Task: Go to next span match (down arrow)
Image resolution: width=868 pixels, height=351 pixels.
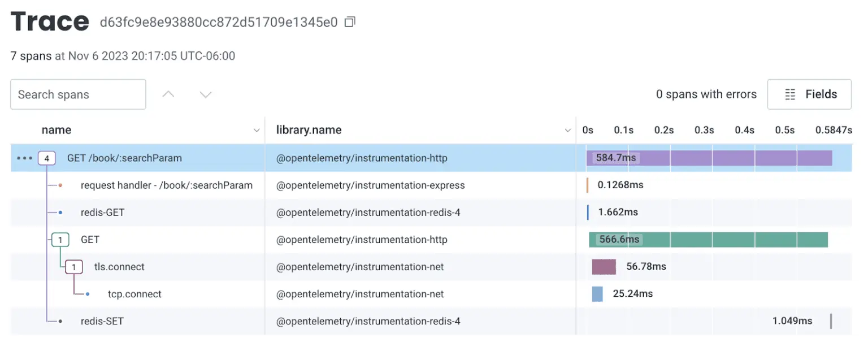Action: 206,94
